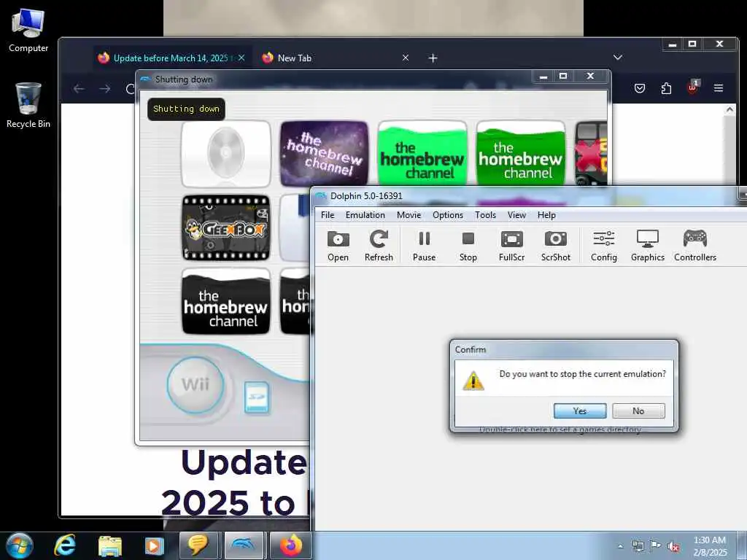Click the uBlock Origin extension icon
The width and height of the screenshot is (747, 560).
(693, 87)
